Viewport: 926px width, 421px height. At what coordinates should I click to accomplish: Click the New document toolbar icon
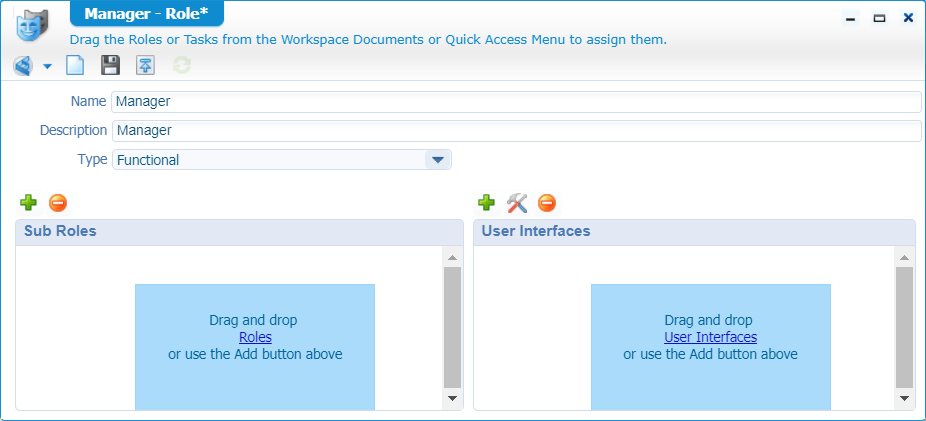(x=75, y=66)
